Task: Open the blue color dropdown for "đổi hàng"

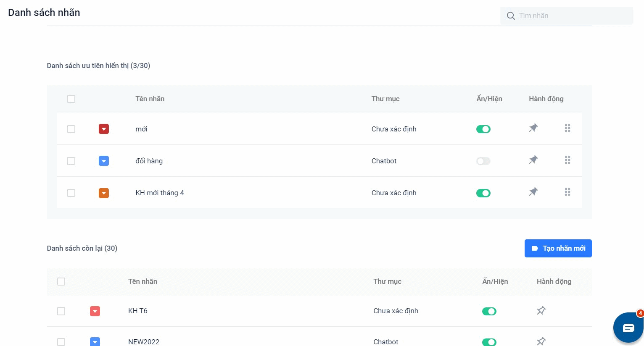Action: (104, 161)
